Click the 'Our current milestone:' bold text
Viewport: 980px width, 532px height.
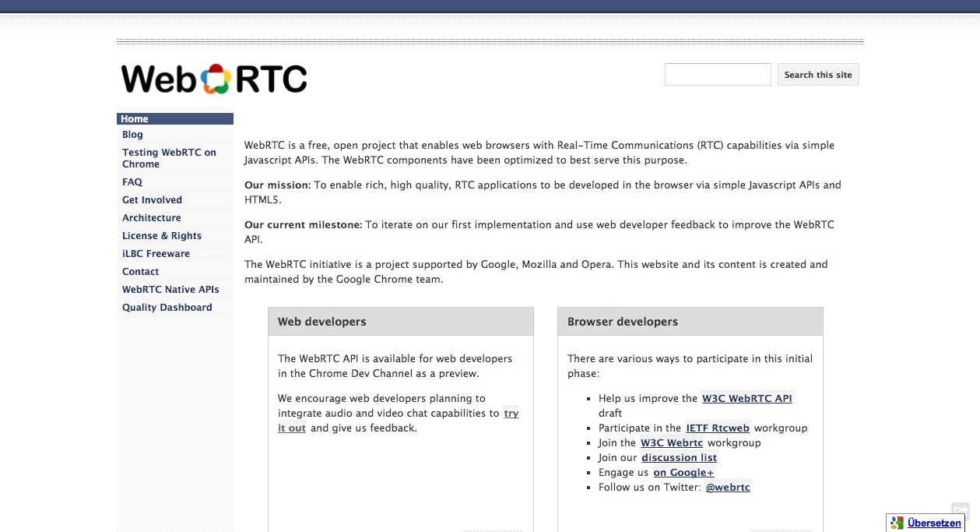coord(304,225)
